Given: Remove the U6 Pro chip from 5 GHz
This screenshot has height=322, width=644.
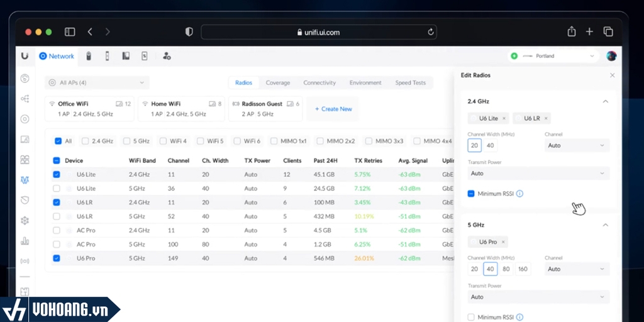Looking at the screenshot, I should (x=503, y=242).
